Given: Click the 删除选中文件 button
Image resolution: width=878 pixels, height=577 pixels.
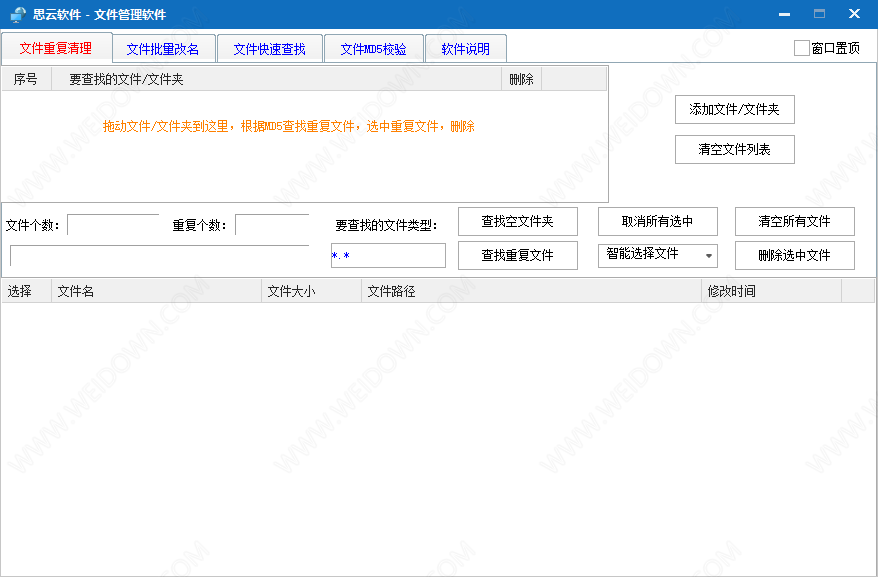Looking at the screenshot, I should point(795,255).
